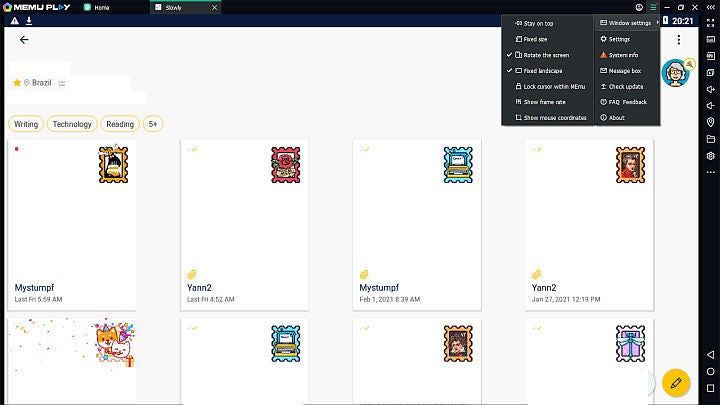
Task: Open Yann2 letter dated Jan 27, 2021
Action: [589, 225]
